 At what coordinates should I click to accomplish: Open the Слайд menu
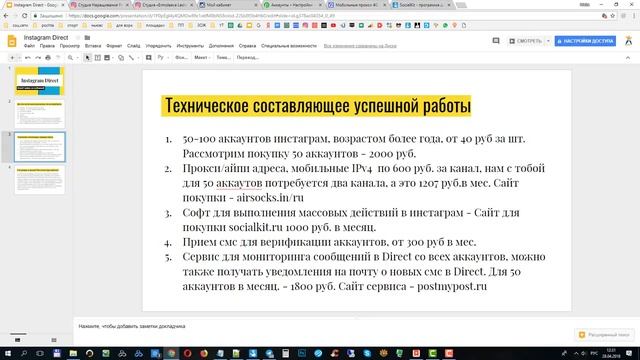point(133,46)
